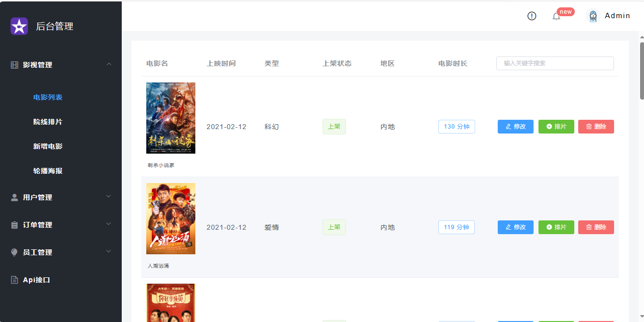
Task: Open the Api接口 menu item
Action: pyautogui.click(x=36, y=280)
